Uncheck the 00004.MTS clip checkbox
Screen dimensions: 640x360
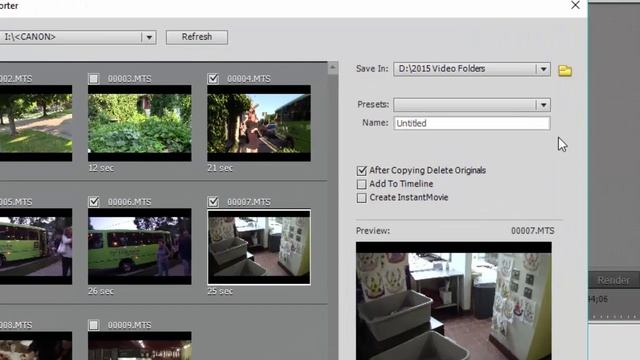tap(213, 78)
